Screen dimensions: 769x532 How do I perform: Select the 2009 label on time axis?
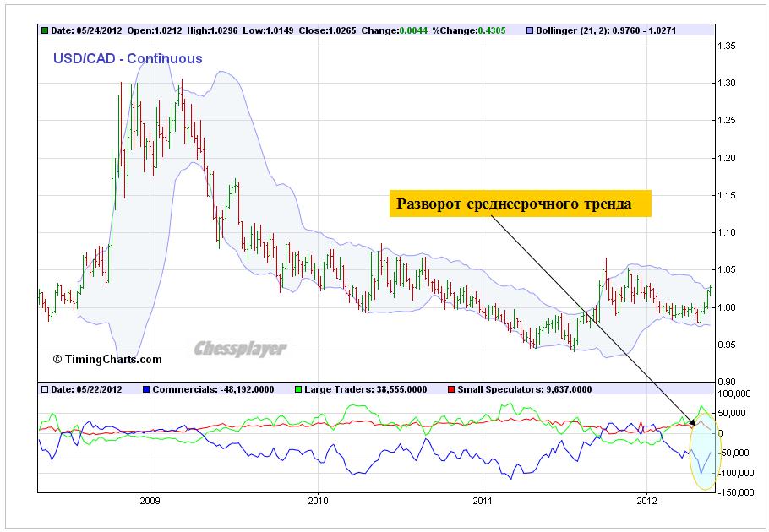click(150, 498)
